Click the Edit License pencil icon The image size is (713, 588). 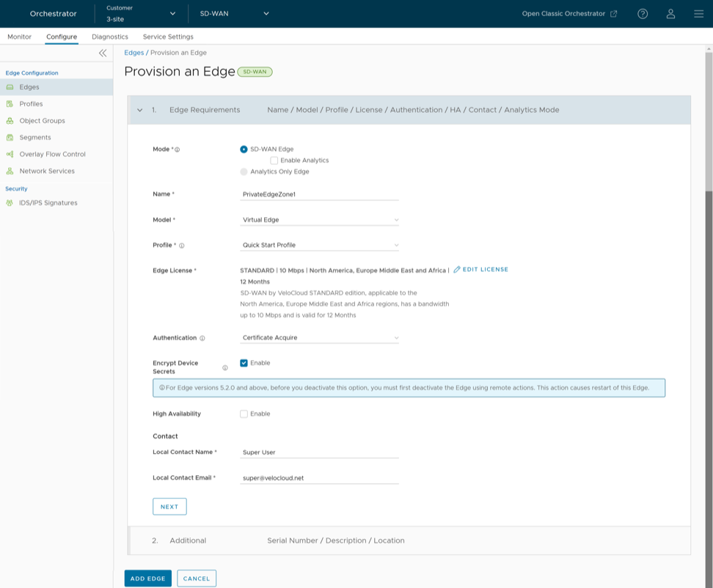[457, 270]
